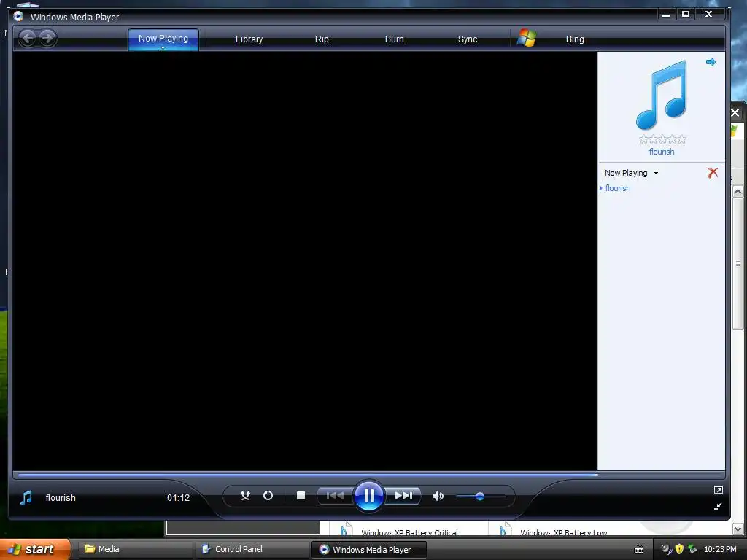Switch to Control Panel taskbar button
Viewport: 747px width, 560px height.
[252, 549]
